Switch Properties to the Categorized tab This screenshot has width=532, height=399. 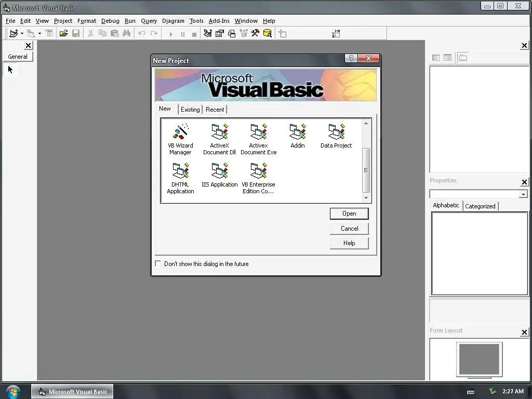(x=480, y=206)
